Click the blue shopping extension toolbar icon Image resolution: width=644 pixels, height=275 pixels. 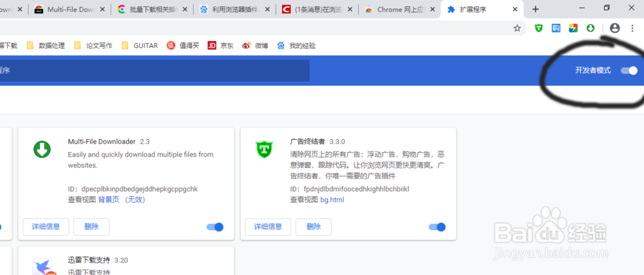tap(556, 28)
